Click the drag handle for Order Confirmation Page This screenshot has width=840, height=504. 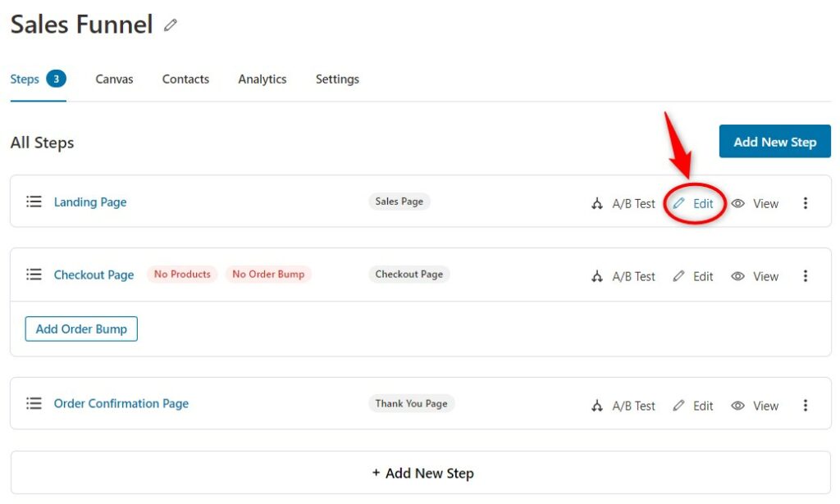click(x=34, y=403)
